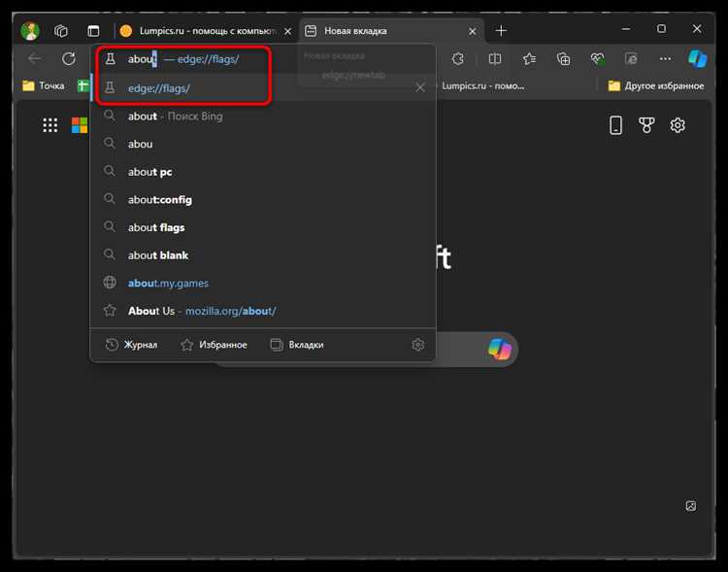Switch to the Lumpics.ru tab
728x572 pixels.
coord(205,31)
